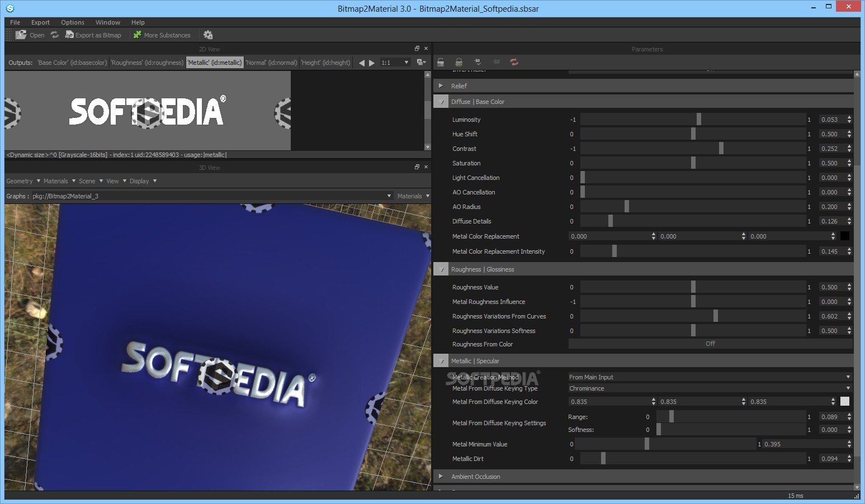865x504 pixels.
Task: Open the Materials menu in 3D View toolbar
Action: tap(59, 181)
